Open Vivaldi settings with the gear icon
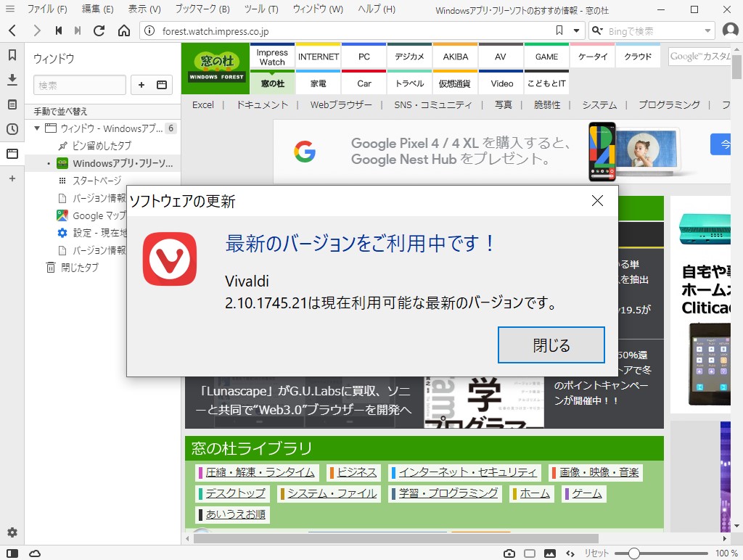This screenshot has height=560, width=743. pyautogui.click(x=12, y=532)
